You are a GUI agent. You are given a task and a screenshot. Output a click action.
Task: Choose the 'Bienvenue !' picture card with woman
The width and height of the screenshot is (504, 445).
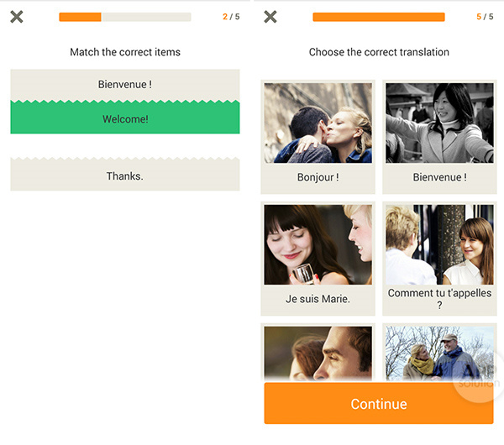tap(439, 137)
